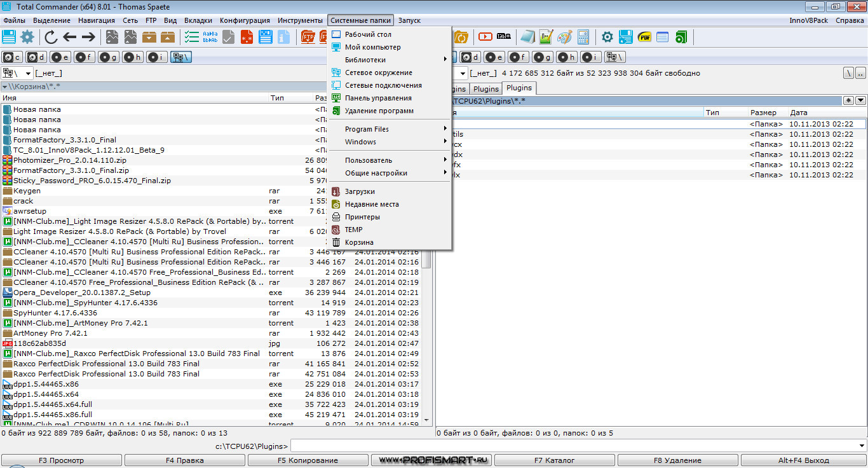Viewport: 868px width, 468px height.
Task: Choose Мой компьютер menu entry
Action: click(x=389, y=47)
